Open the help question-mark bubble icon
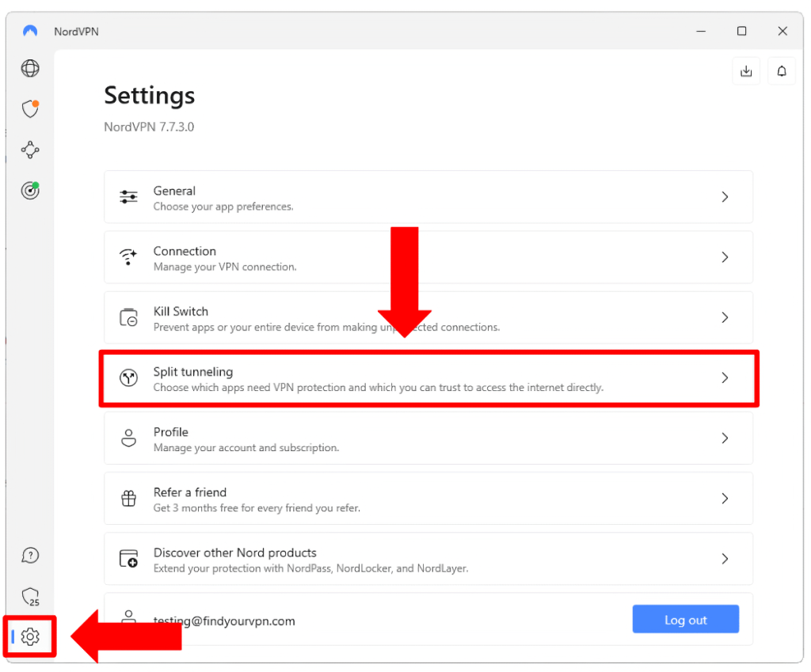The width and height of the screenshot is (811, 672). [x=30, y=556]
